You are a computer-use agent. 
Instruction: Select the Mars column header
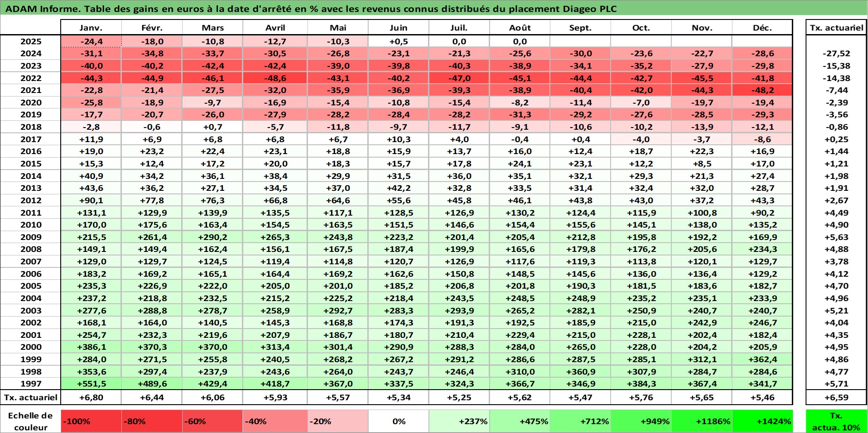213,27
